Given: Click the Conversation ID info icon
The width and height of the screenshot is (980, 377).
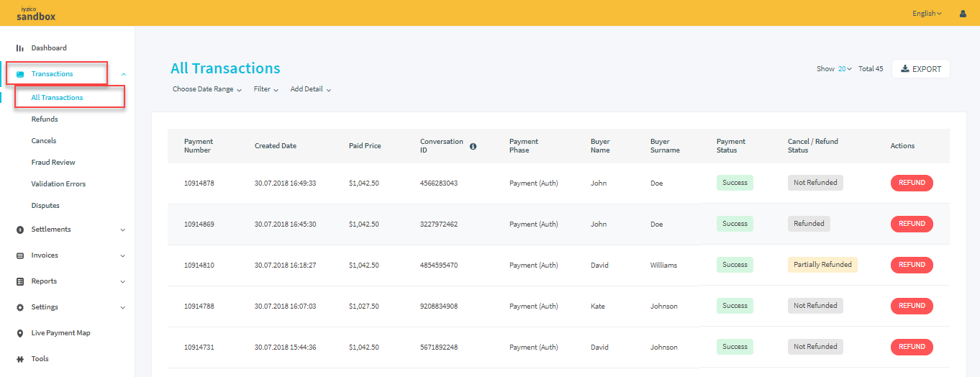Looking at the screenshot, I should click(x=473, y=146).
